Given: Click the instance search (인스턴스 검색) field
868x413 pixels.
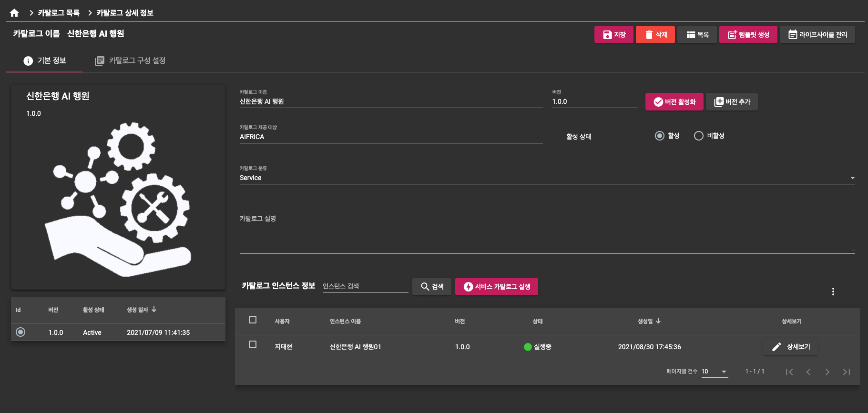Looking at the screenshot, I should pos(365,286).
